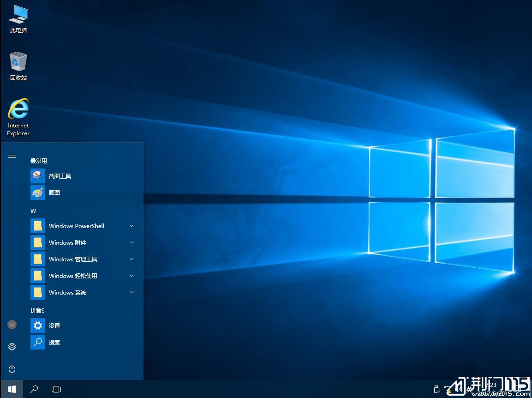Launch Internet Explorer from the desktop
The height and width of the screenshot is (398, 532).
coord(18,115)
